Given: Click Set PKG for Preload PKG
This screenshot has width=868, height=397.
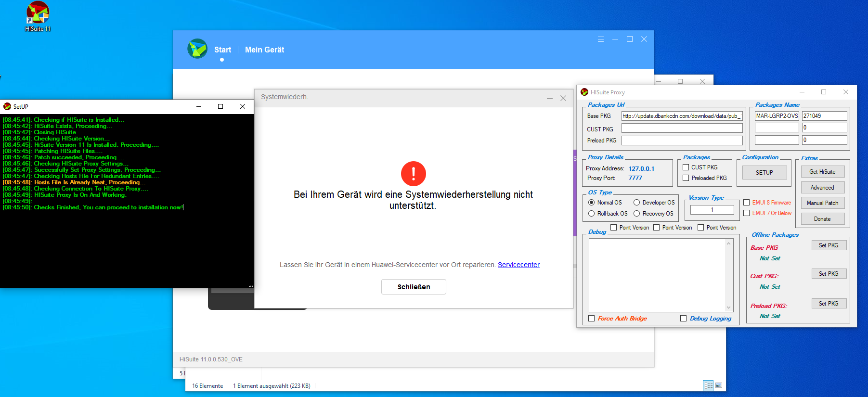Looking at the screenshot, I should [x=829, y=304].
